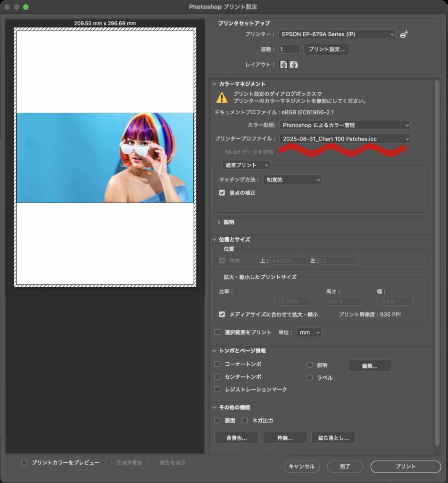This screenshot has width=448, height=483.
Task: Collapse the 位置とサイズ section
Action: [215, 239]
